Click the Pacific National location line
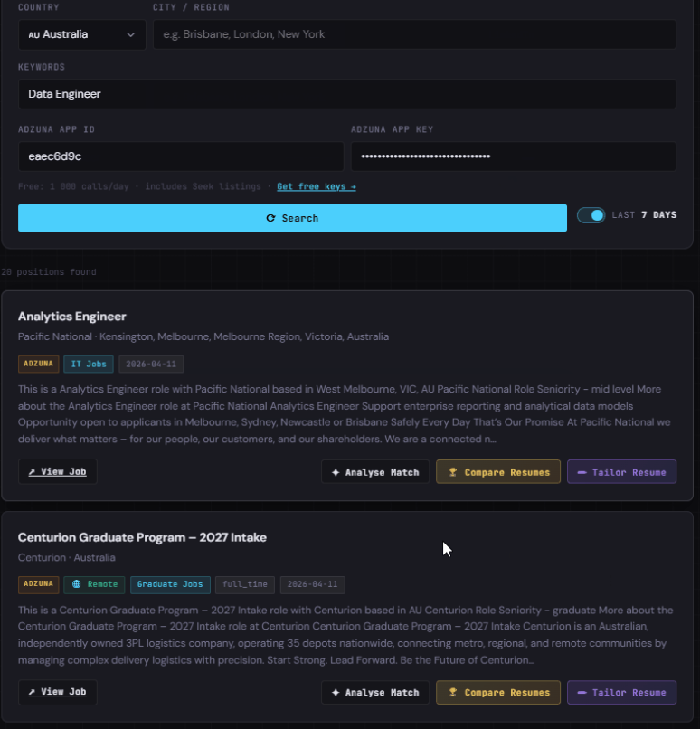700x729 pixels. point(203,336)
